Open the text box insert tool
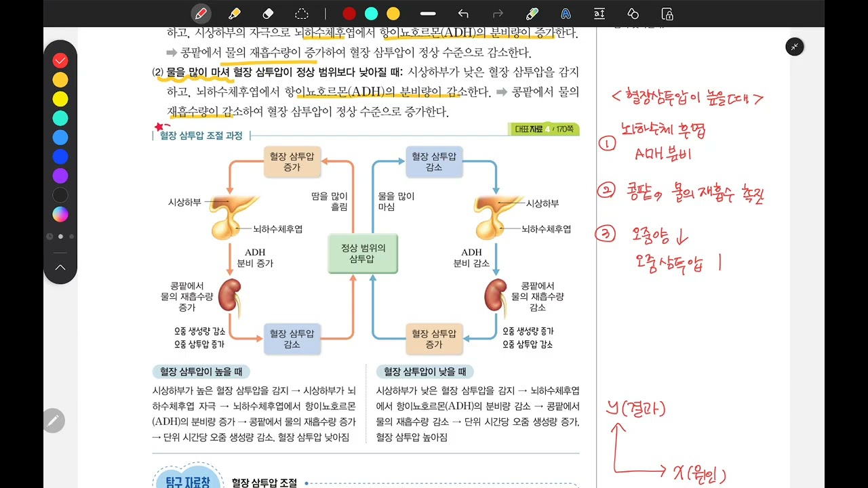Screen dimensions: 868x488 coord(599,14)
